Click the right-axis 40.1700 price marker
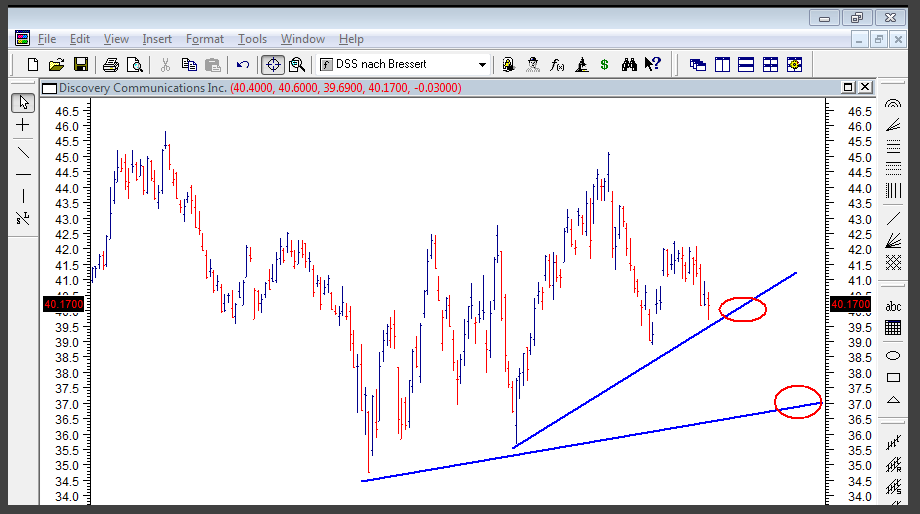Screen dimensions: 920x514 click(850, 304)
